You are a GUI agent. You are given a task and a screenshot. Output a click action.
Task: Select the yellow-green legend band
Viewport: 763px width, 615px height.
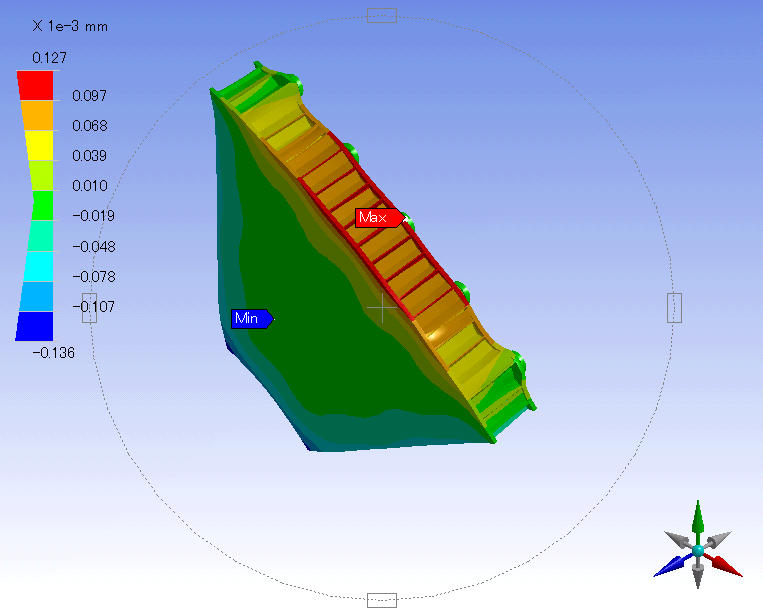coord(41,175)
